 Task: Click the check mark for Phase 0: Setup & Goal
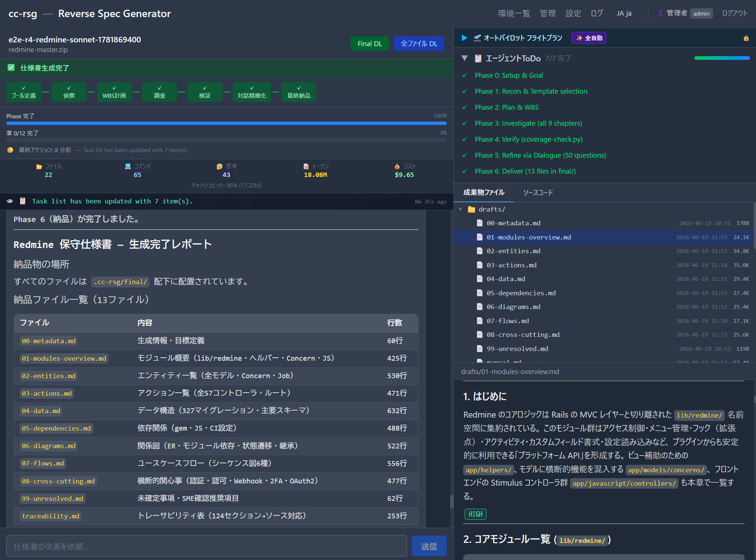tap(465, 75)
